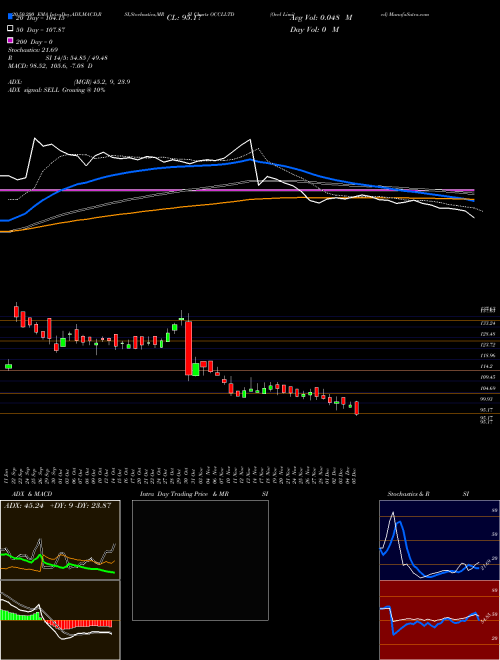Select the '20 Day = 104.13' legend text
Screen dimensions: 500x660
[40, 18]
